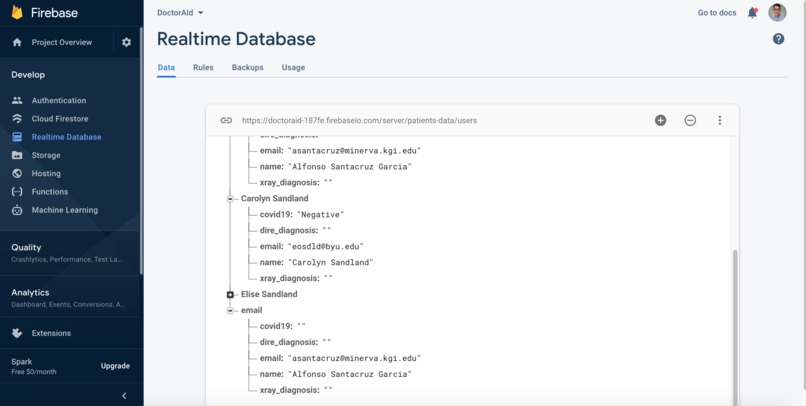Open Project Overview home icon
The image size is (806, 406).
pyautogui.click(x=17, y=42)
